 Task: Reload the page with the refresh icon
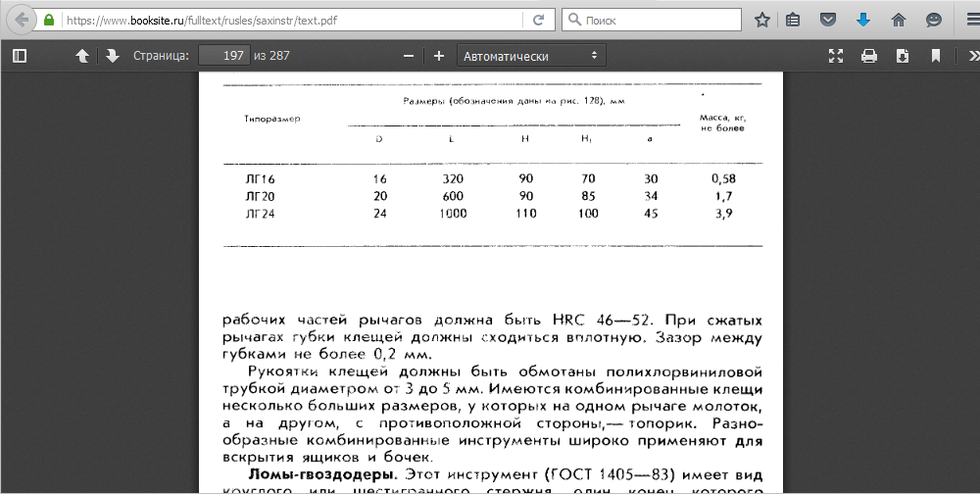(538, 20)
